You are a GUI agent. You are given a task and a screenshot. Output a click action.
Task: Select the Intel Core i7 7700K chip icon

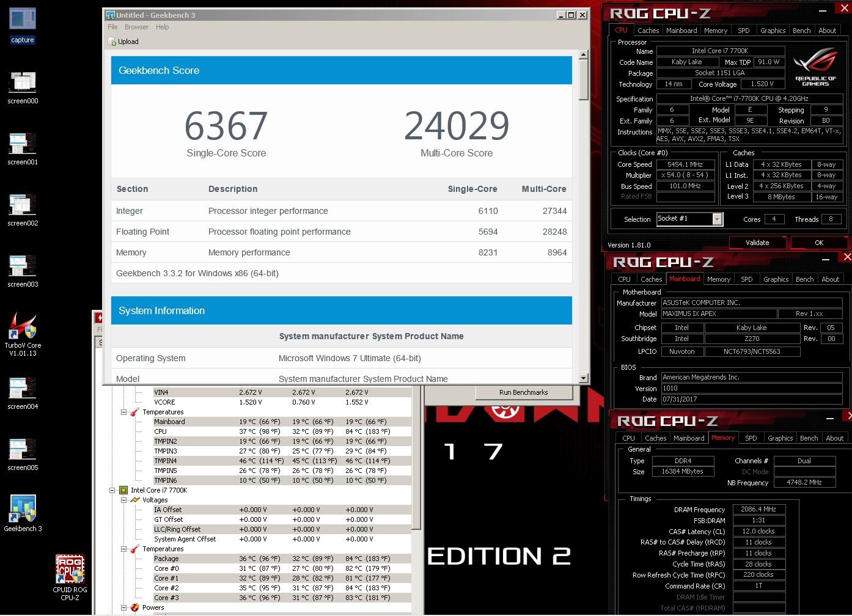[123, 490]
